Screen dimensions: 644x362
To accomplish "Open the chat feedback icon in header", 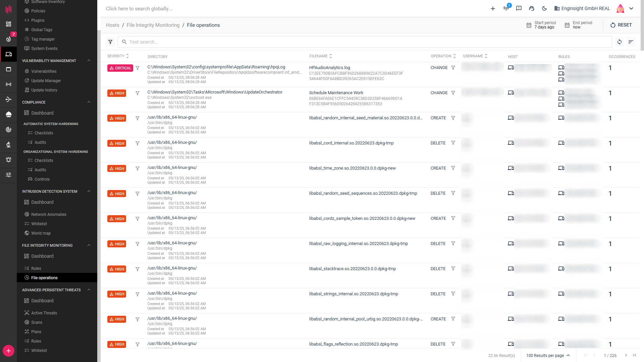I will (x=519, y=8).
